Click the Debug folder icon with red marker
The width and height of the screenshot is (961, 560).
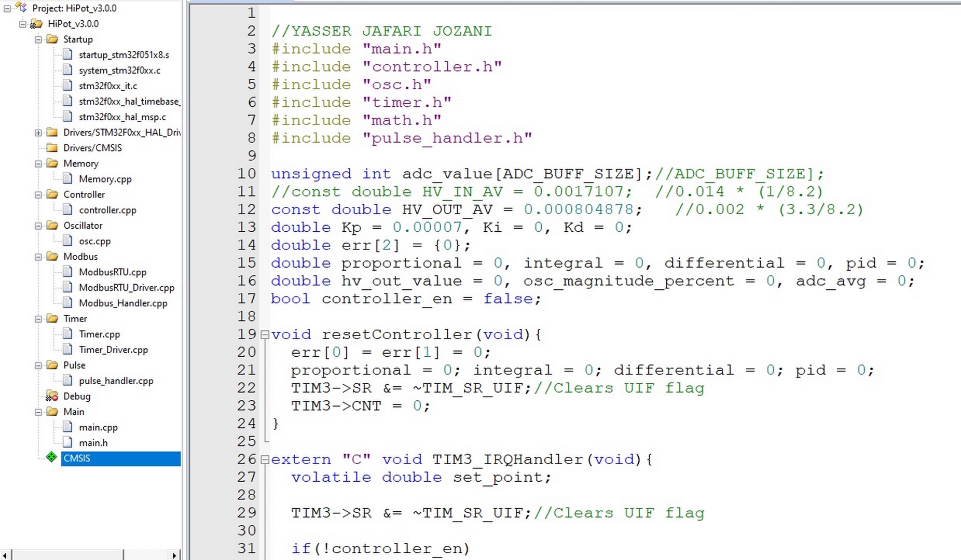coord(51,397)
